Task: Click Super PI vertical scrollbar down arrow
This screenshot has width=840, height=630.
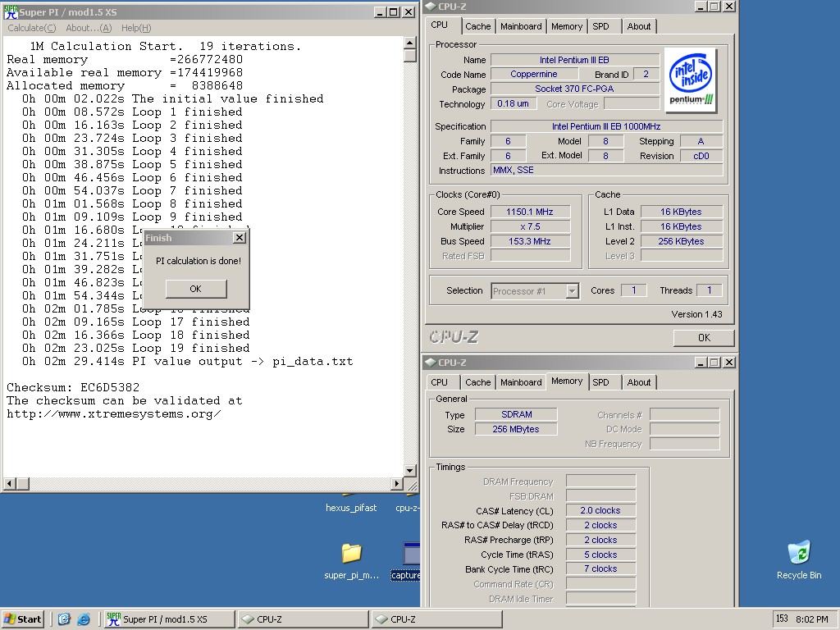Action: tap(410, 471)
